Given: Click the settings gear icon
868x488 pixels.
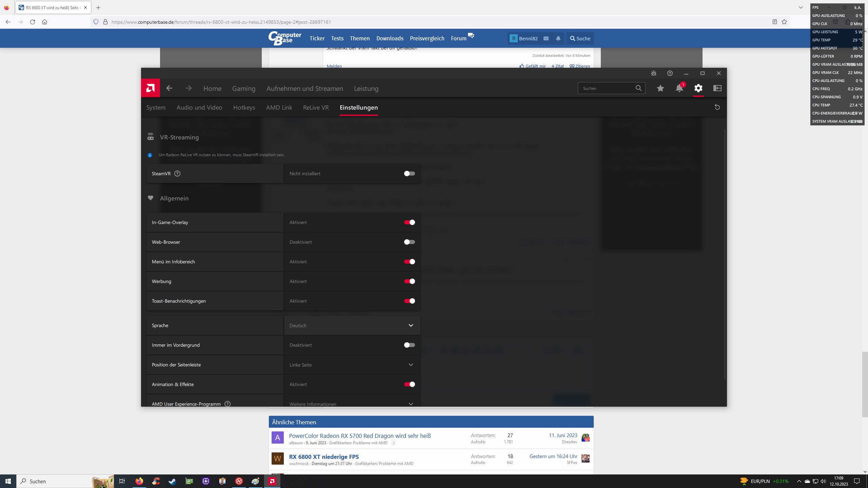Looking at the screenshot, I should pyautogui.click(x=698, y=88).
